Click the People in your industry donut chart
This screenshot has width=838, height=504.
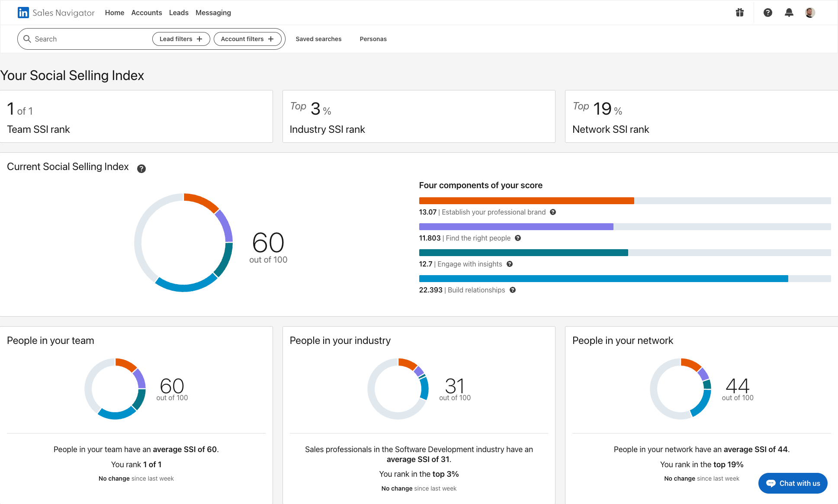tap(398, 388)
